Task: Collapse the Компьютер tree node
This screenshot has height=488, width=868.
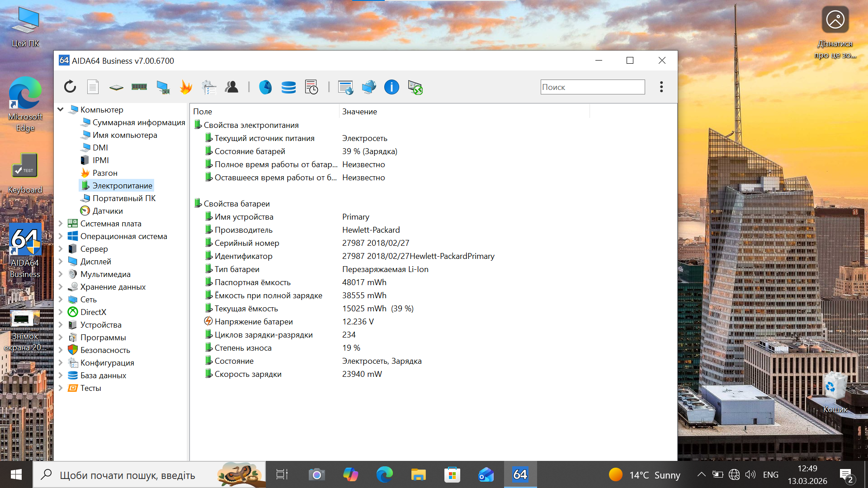Action: click(61, 109)
